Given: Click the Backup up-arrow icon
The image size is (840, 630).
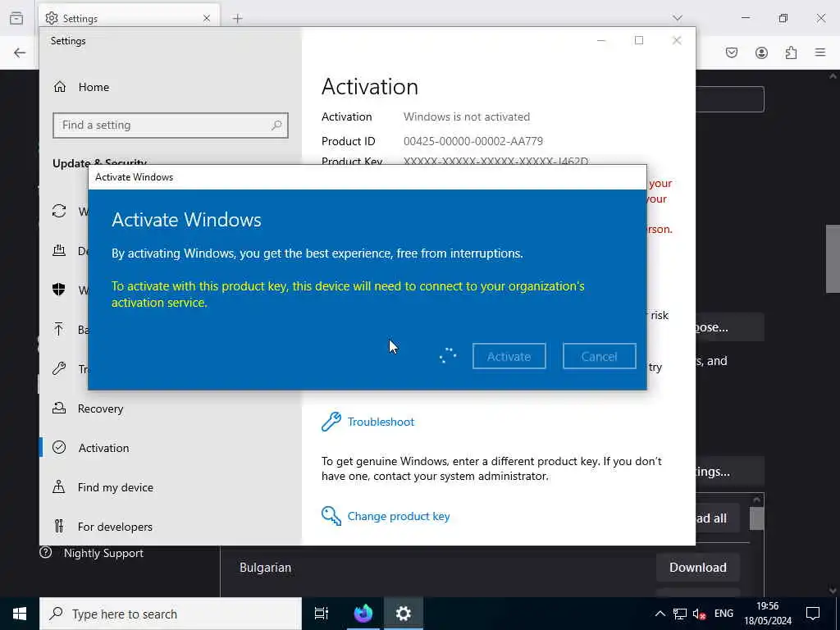Looking at the screenshot, I should tap(59, 329).
